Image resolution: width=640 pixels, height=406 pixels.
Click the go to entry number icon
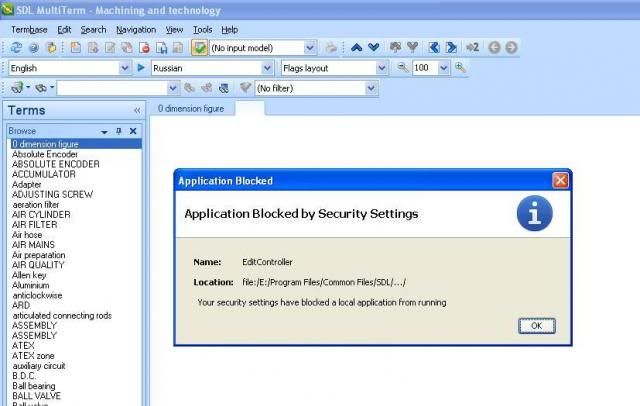click(472, 48)
